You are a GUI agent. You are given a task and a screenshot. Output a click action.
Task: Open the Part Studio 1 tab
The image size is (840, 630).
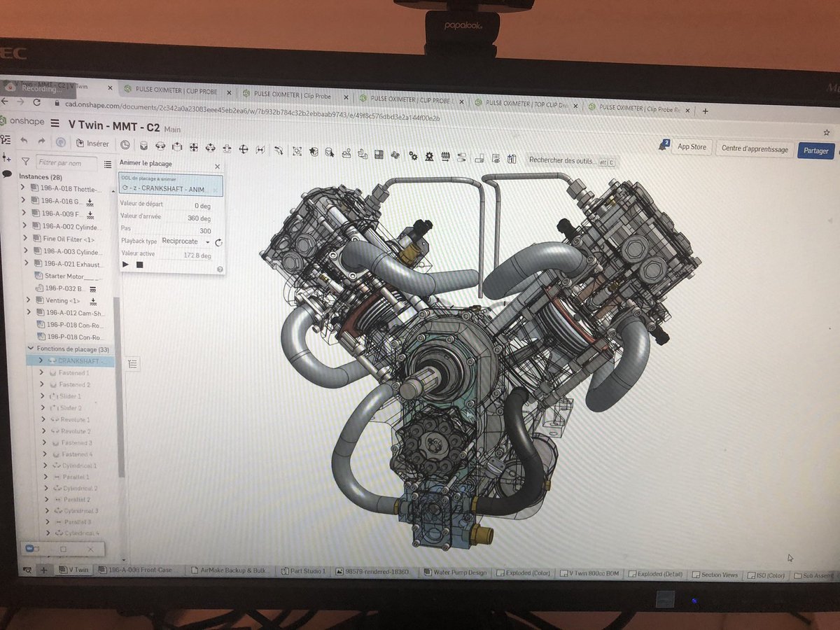tap(303, 571)
